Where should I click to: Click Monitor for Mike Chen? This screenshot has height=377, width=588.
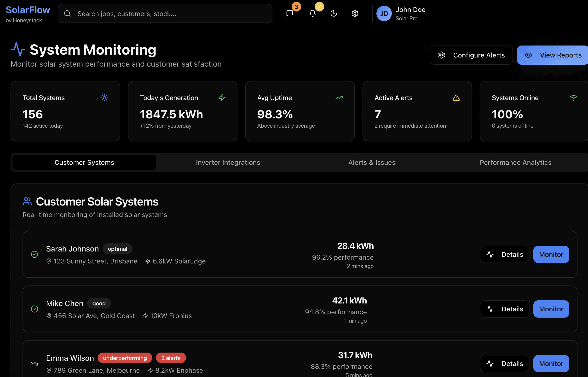(x=551, y=309)
